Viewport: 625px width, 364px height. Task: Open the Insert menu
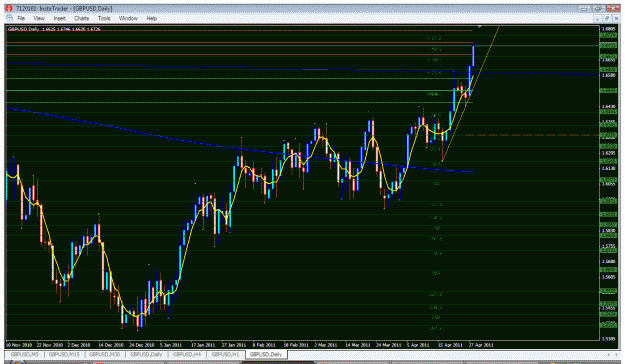point(59,18)
